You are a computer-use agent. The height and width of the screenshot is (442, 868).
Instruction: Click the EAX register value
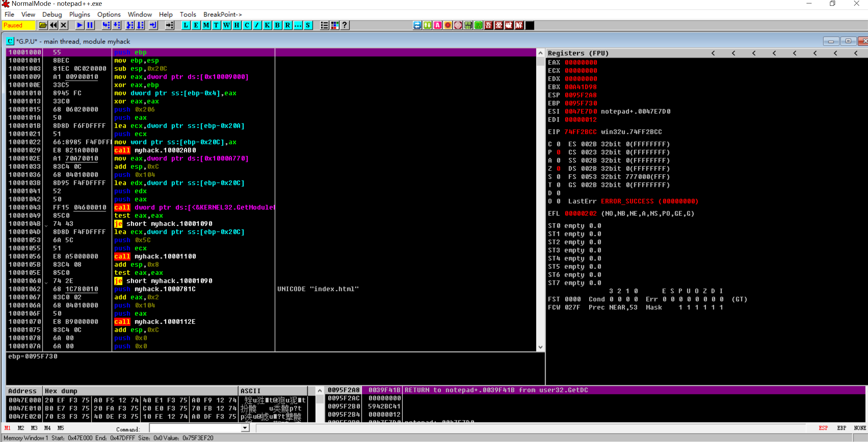pos(581,63)
